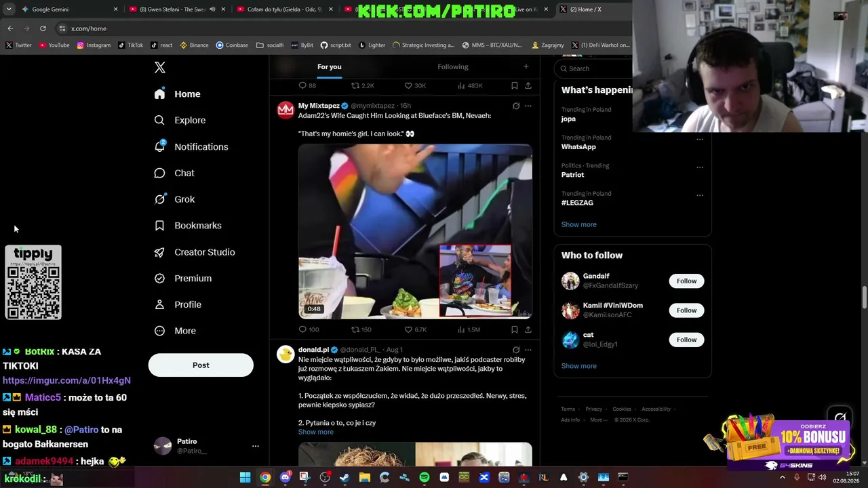Follow the Gandalf account
The image size is (868, 488).
click(x=686, y=281)
